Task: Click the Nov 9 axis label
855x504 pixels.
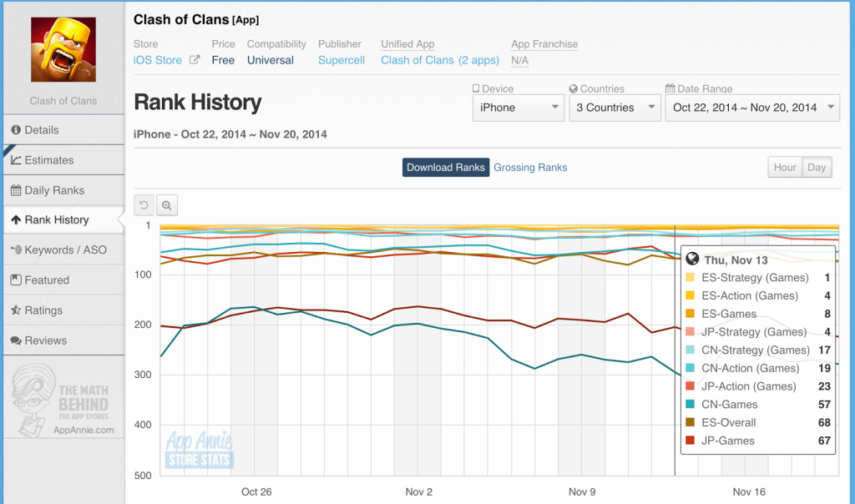Action: [x=582, y=491]
